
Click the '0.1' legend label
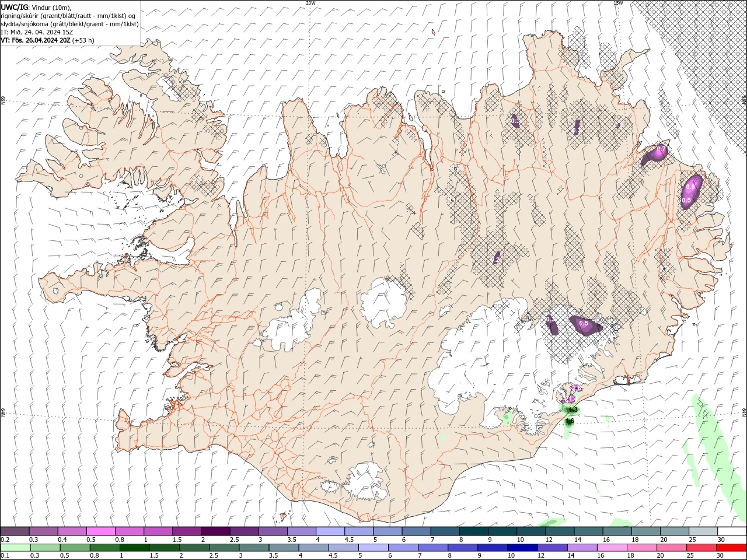click(5, 556)
